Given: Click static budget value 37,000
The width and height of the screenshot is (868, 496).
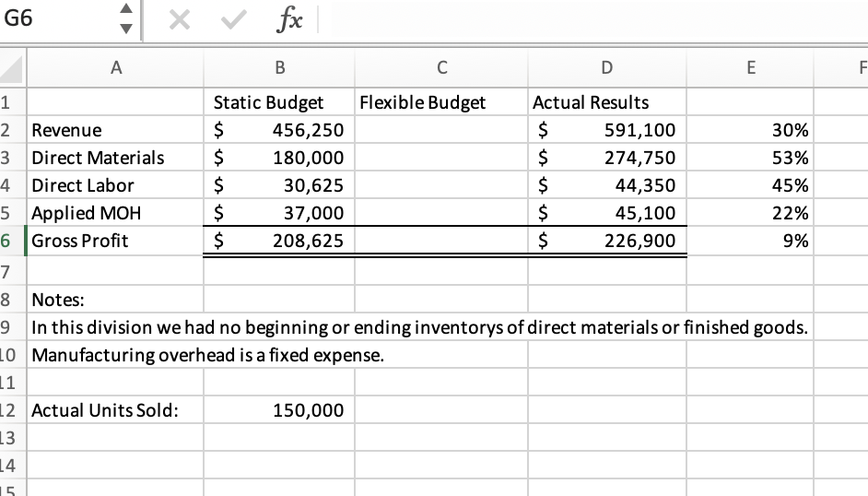Looking at the screenshot, I should [x=279, y=213].
